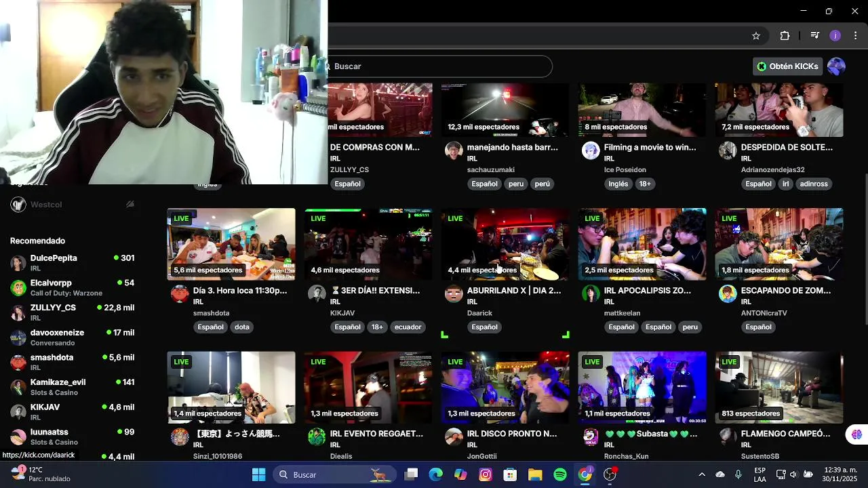Open the Chrome profile avatar

pos(835,36)
